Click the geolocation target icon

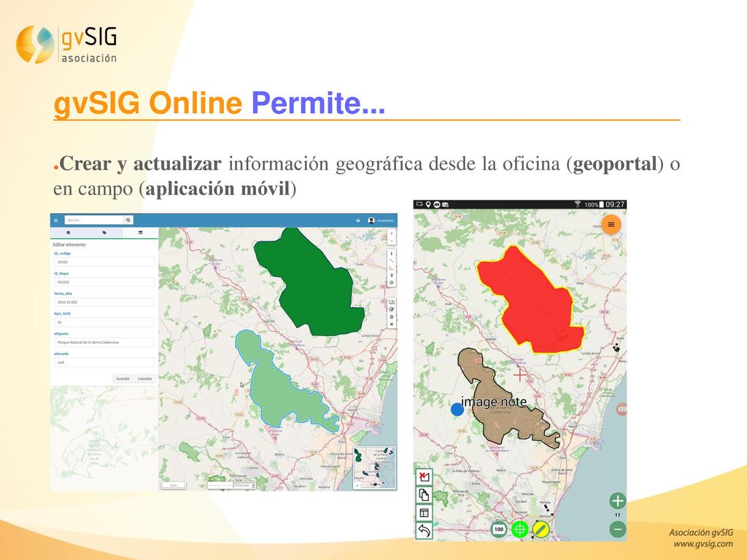pyautogui.click(x=392, y=283)
